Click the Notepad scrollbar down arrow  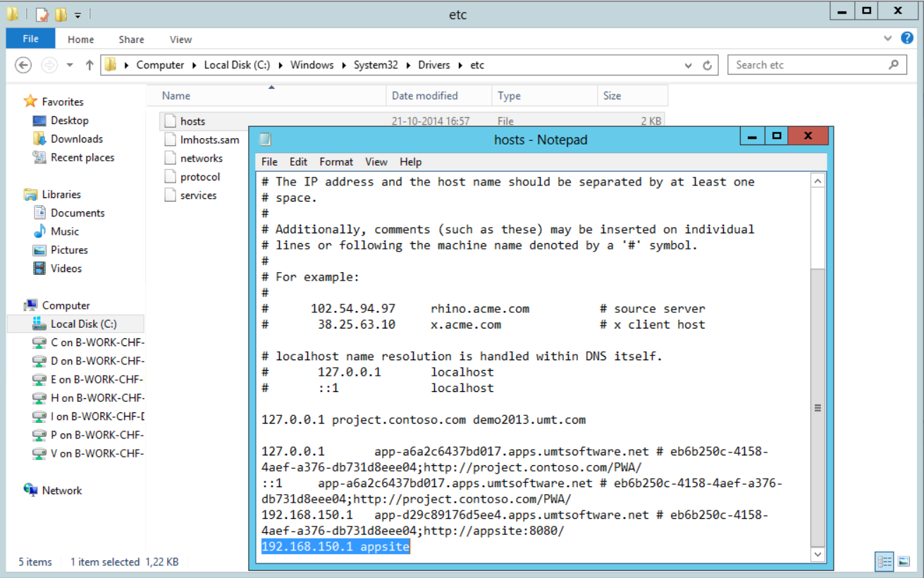[818, 555]
